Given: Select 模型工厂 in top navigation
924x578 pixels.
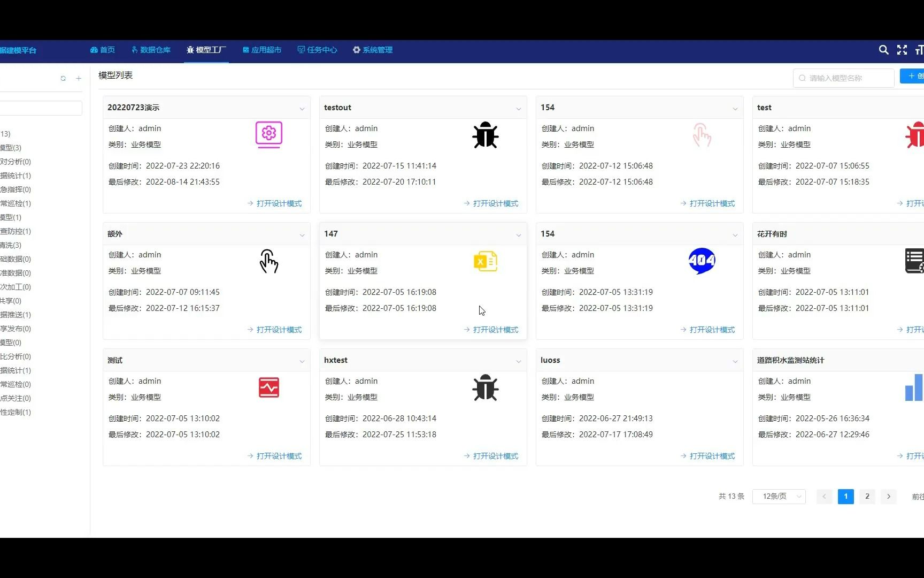Looking at the screenshot, I should pyautogui.click(x=206, y=50).
